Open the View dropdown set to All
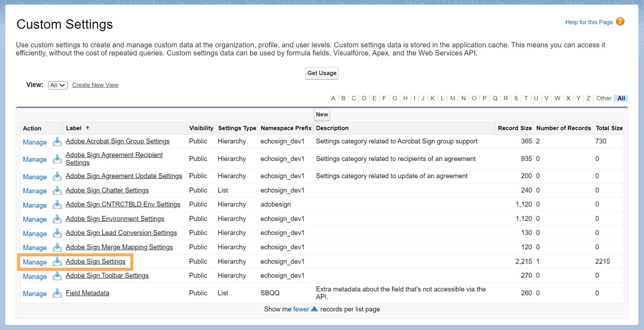This screenshot has width=644, height=330. [x=58, y=85]
